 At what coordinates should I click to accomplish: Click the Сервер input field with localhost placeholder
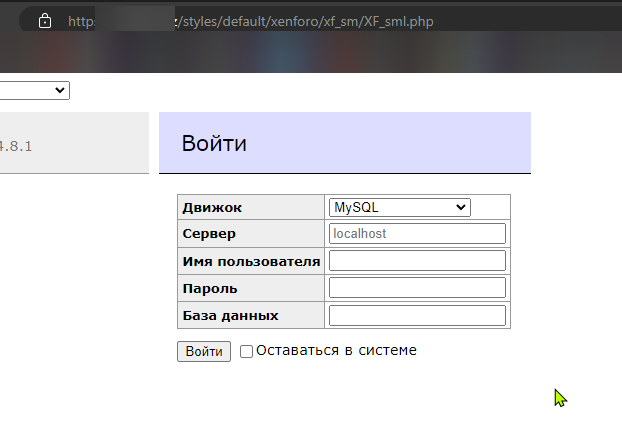click(x=417, y=233)
